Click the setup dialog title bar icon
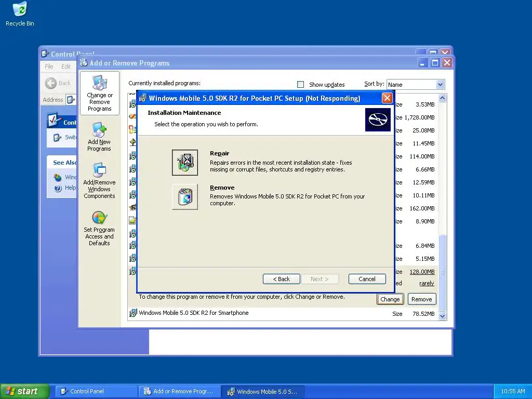The height and width of the screenshot is (399, 532). point(143,98)
